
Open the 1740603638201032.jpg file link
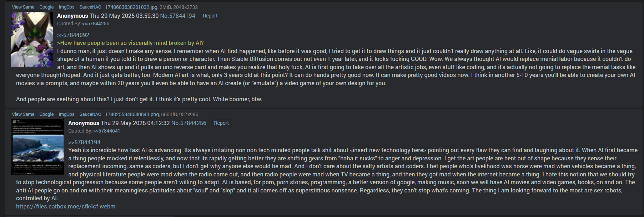(131, 7)
